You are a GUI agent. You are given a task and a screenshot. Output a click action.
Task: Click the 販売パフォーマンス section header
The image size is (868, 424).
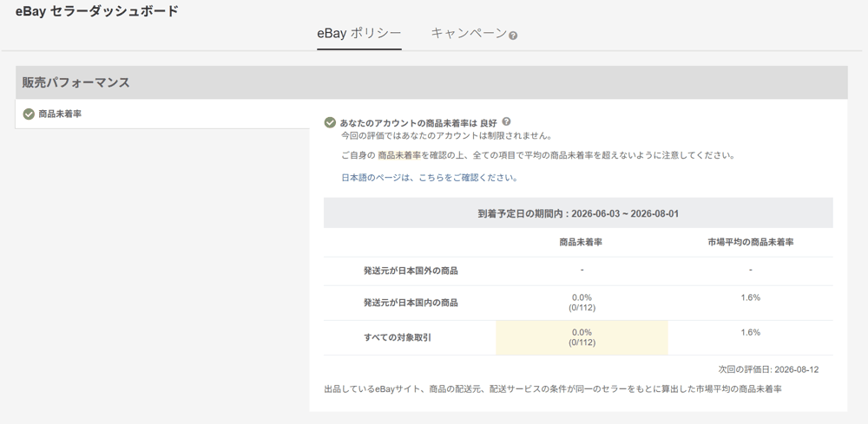[x=431, y=82]
